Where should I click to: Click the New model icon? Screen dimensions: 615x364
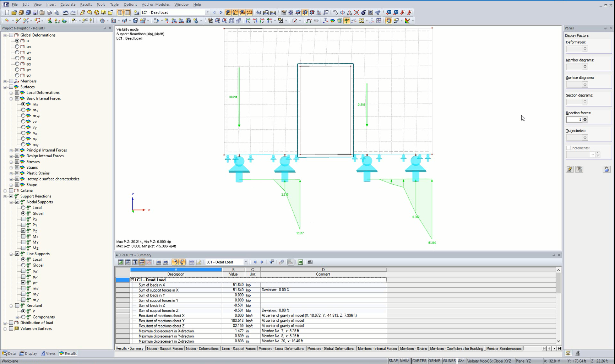pyautogui.click(x=7, y=12)
